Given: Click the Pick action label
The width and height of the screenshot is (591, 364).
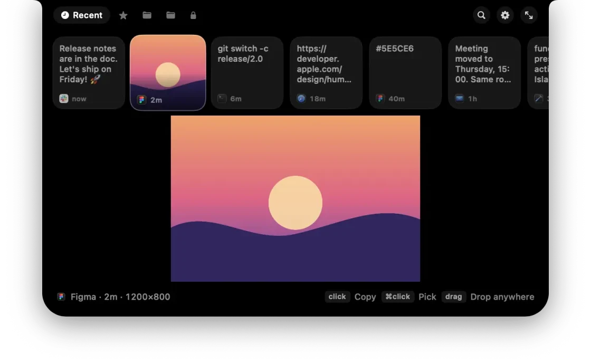Looking at the screenshot, I should (x=427, y=297).
